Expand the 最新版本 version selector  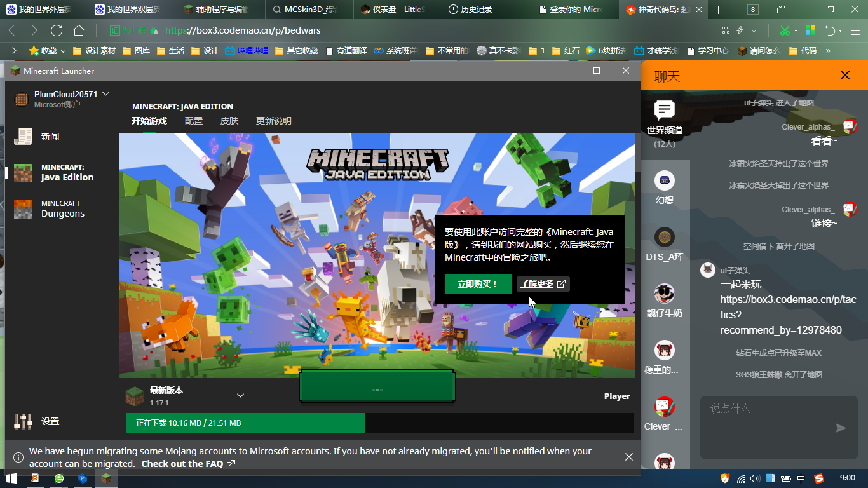point(240,396)
